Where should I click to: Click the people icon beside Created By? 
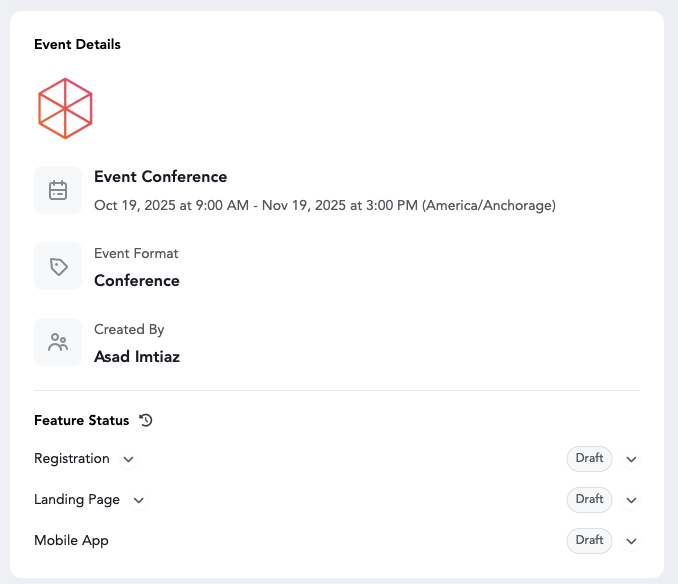[58, 342]
